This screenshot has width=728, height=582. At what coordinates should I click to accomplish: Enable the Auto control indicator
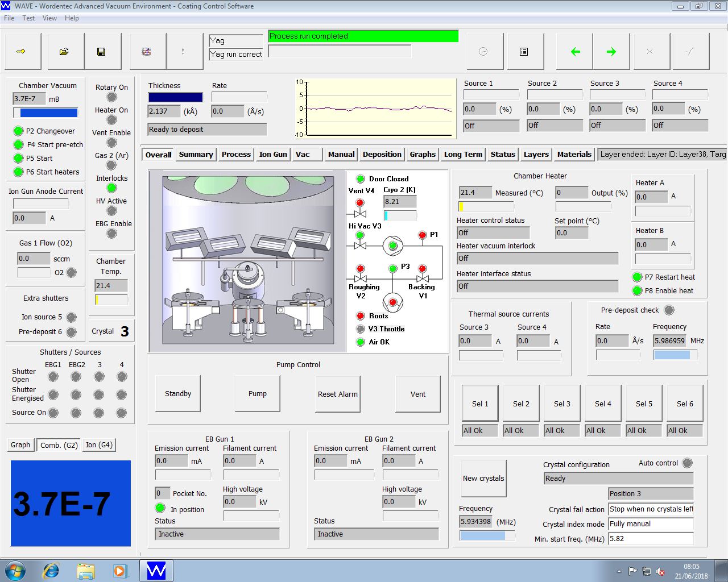(x=687, y=463)
